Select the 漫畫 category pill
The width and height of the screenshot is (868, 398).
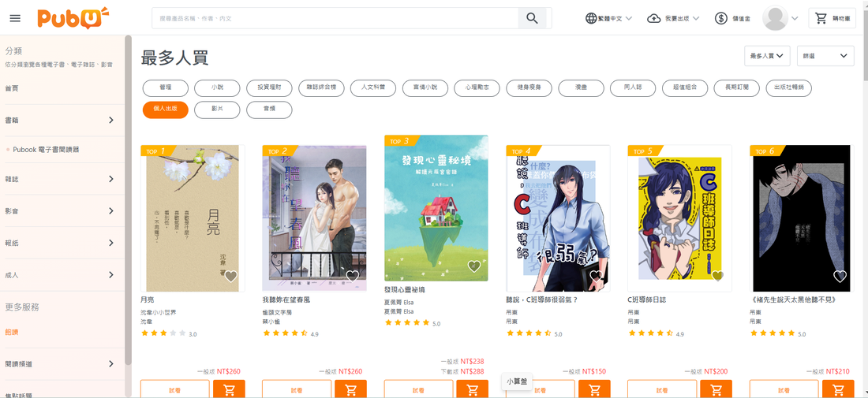pyautogui.click(x=582, y=88)
